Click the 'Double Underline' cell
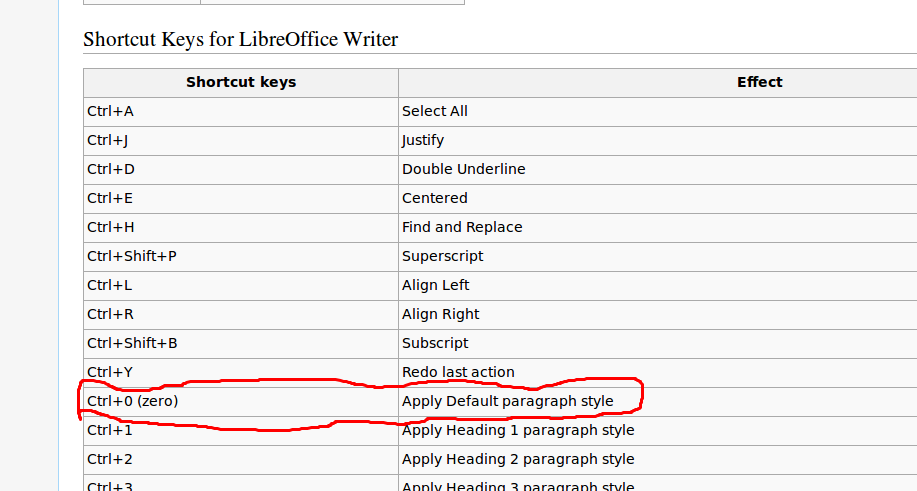The image size is (917, 491). [x=658, y=170]
